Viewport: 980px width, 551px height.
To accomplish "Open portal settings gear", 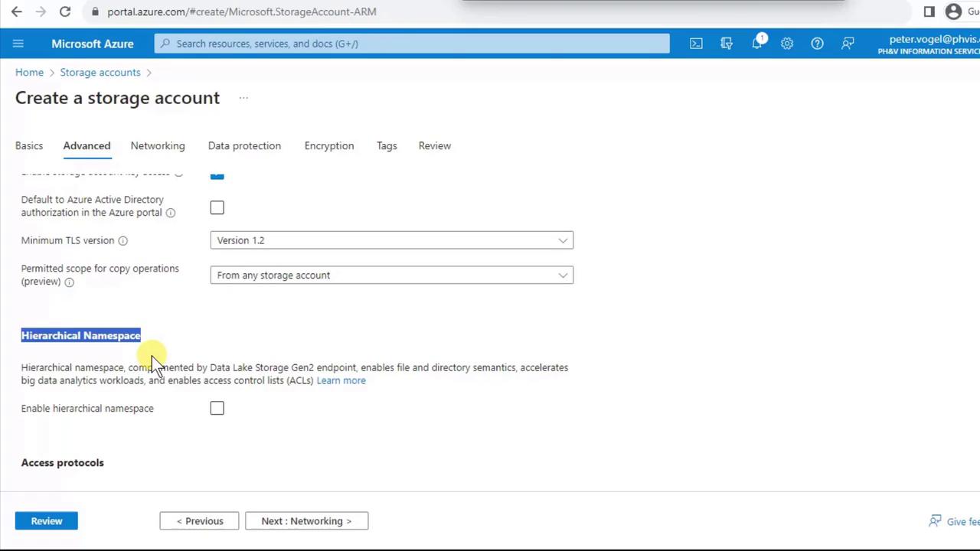I will 787,44.
